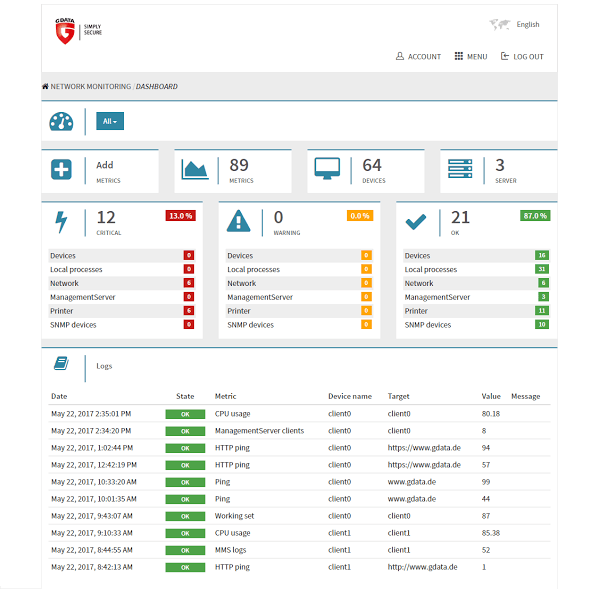The image size is (600, 589).
Task: Click the lightning bolt critical icon
Action: tap(61, 222)
